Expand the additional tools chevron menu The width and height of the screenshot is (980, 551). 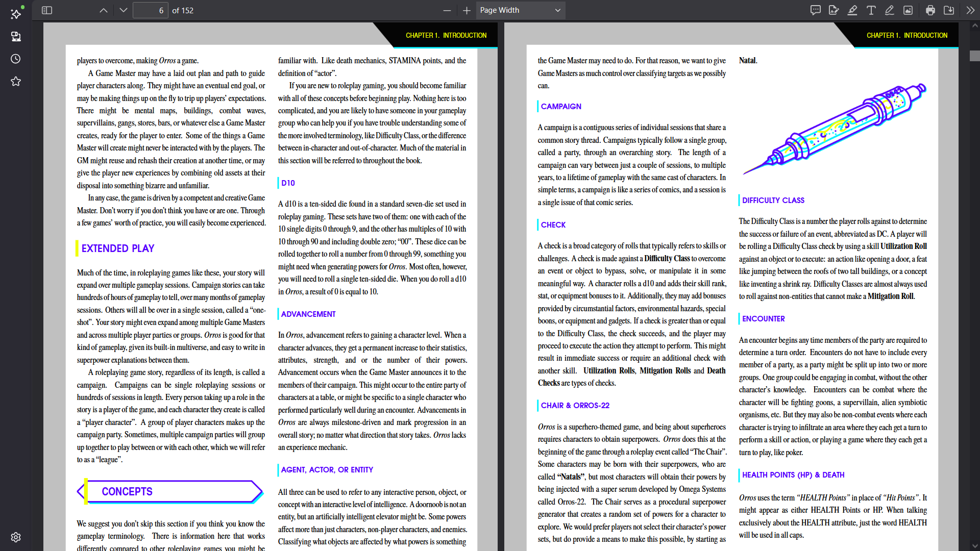(970, 10)
